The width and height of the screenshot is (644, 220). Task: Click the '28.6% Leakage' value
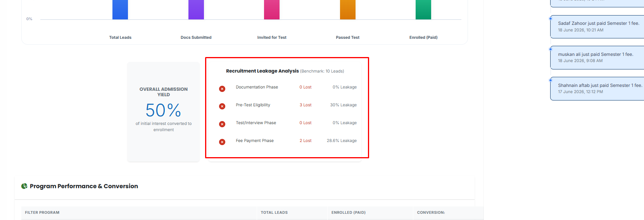(x=342, y=140)
